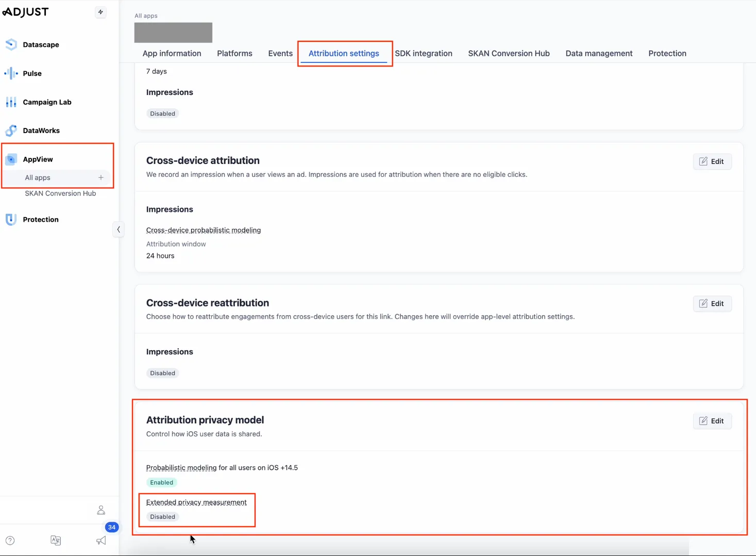Viewport: 756px width, 556px height.
Task: Switch to the SKAN Conversion Hub tab
Action: (509, 53)
